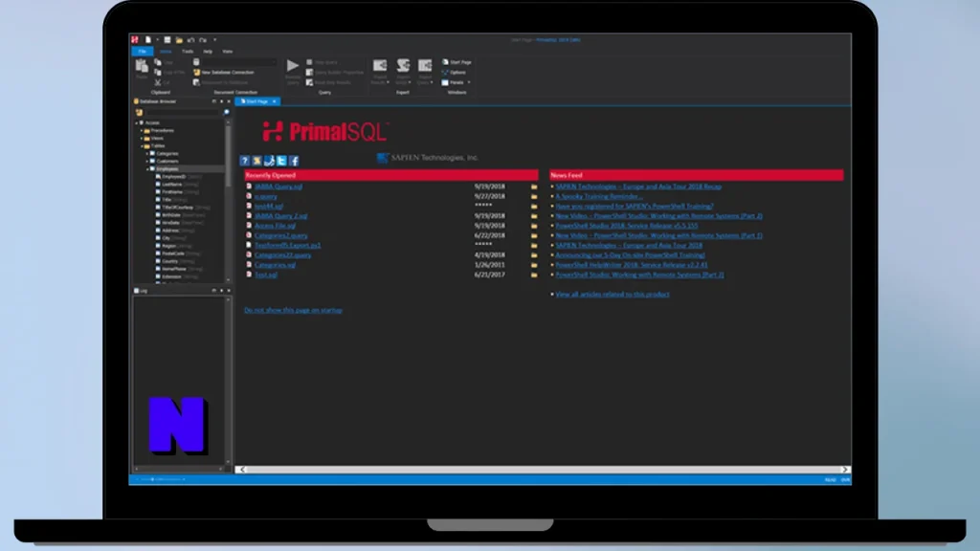
Task: Click the Stop Query icon
Action: coord(309,62)
